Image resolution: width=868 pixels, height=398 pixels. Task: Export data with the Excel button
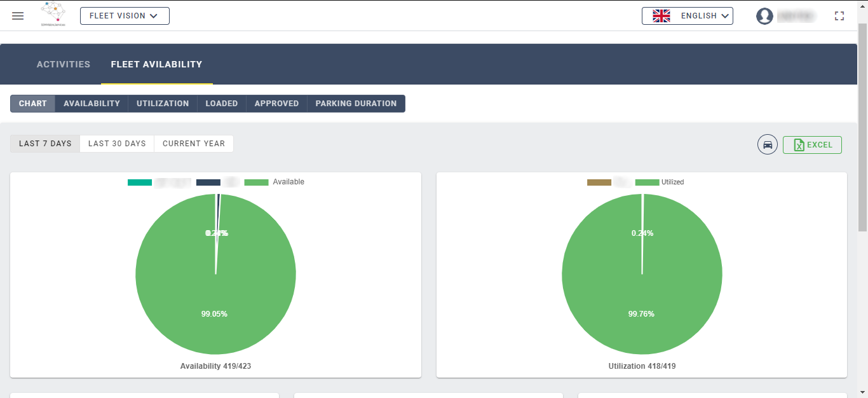812,145
